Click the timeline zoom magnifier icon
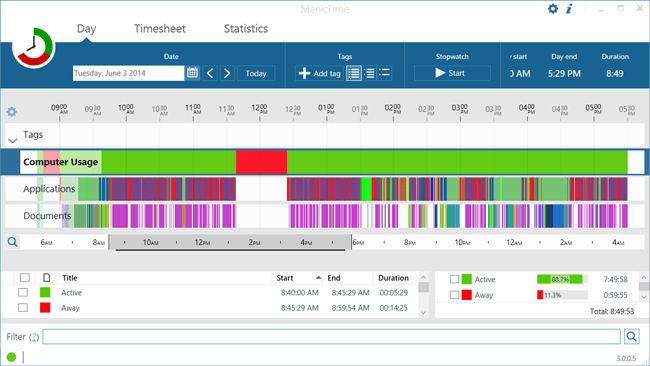This screenshot has width=650, height=366. click(x=12, y=242)
